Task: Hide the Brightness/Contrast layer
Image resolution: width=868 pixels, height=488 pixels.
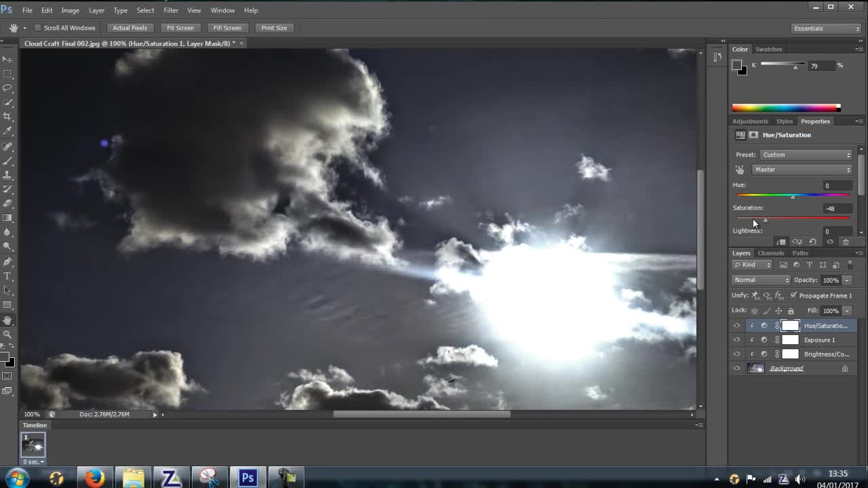Action: tap(736, 354)
